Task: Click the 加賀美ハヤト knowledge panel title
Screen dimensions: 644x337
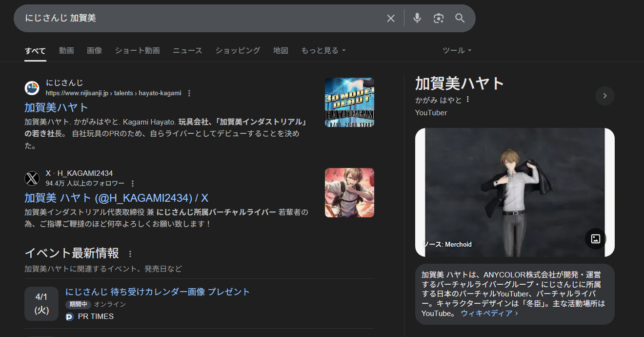Action: point(460,84)
